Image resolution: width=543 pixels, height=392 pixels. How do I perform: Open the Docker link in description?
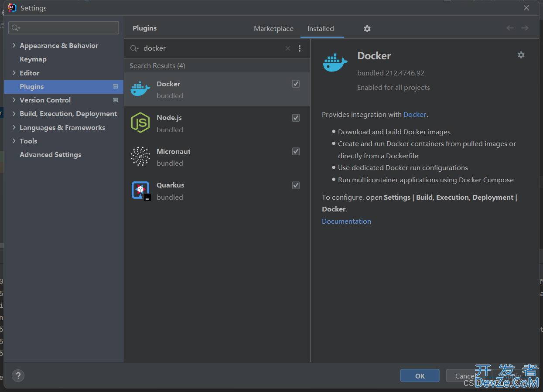[x=415, y=115]
